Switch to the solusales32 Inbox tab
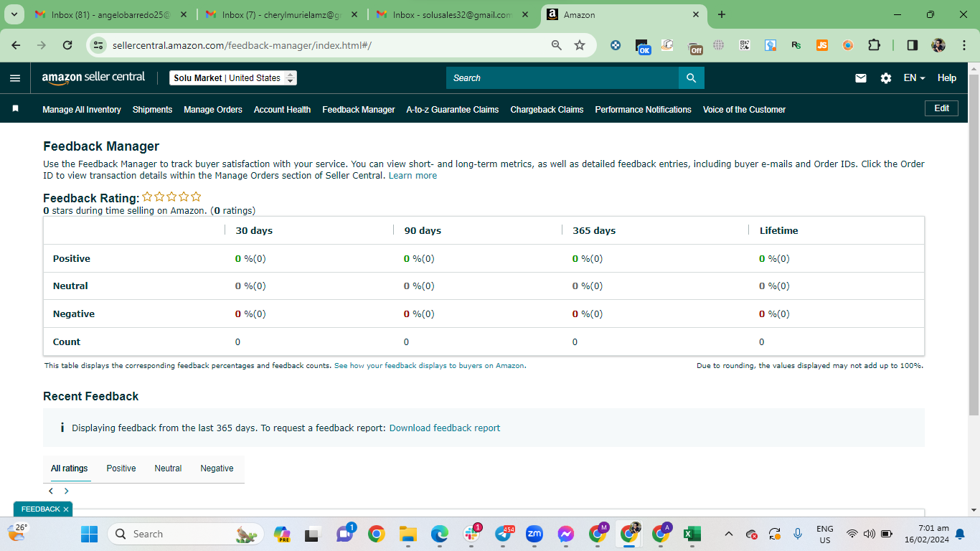This screenshot has width=980, height=551. (x=453, y=14)
